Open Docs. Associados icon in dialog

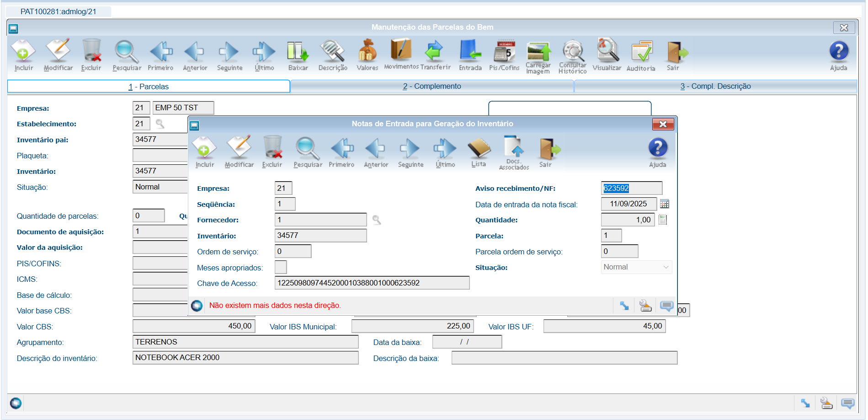point(514,153)
